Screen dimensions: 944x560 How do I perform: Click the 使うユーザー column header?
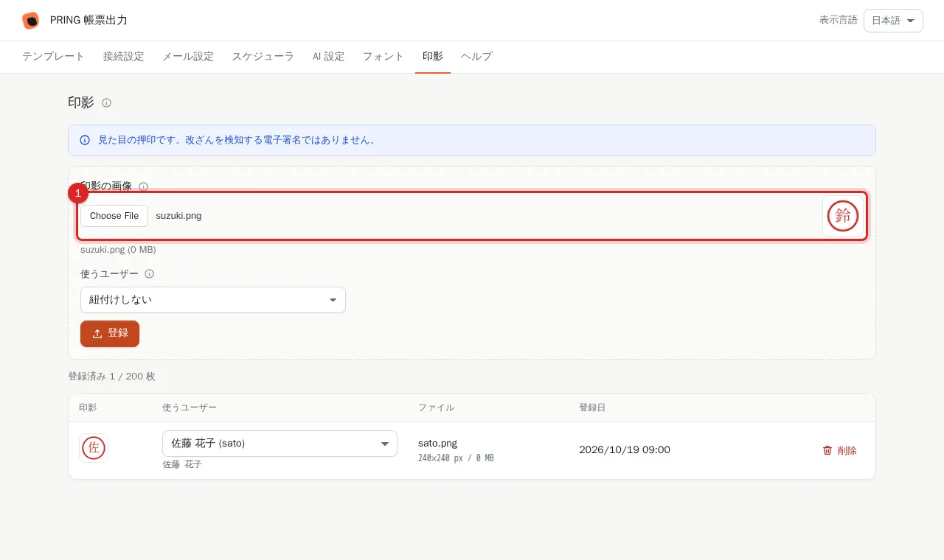pyautogui.click(x=190, y=408)
